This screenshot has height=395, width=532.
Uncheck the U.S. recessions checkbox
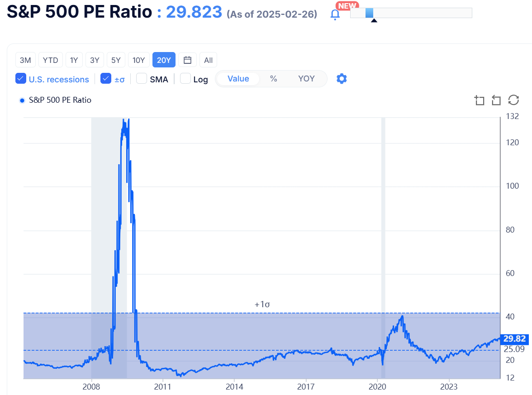tap(21, 78)
